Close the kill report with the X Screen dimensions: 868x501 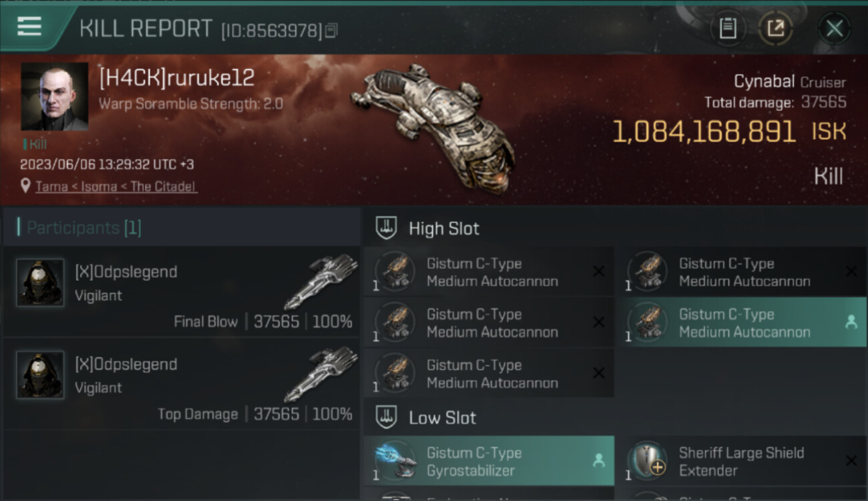834,29
